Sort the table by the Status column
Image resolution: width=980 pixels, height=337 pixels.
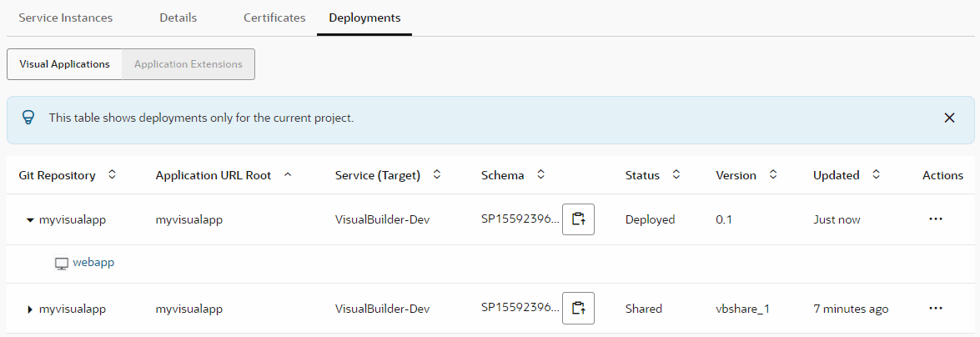(676, 175)
